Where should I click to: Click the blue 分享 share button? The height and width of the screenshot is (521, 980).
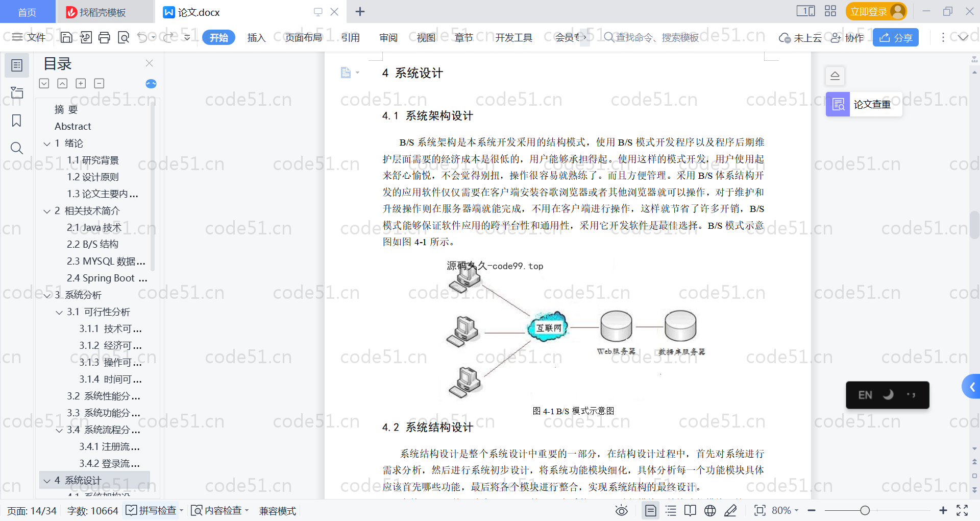click(x=896, y=37)
